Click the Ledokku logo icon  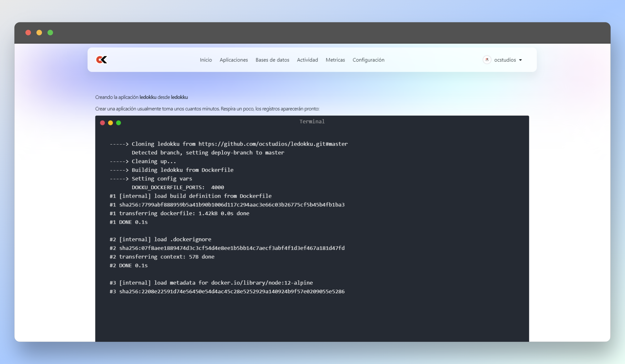tap(102, 60)
